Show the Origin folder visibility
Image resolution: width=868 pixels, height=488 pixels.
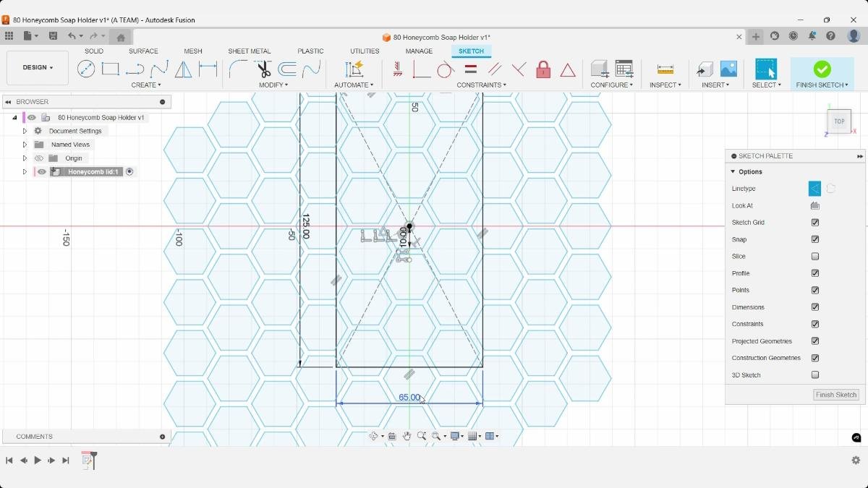39,158
